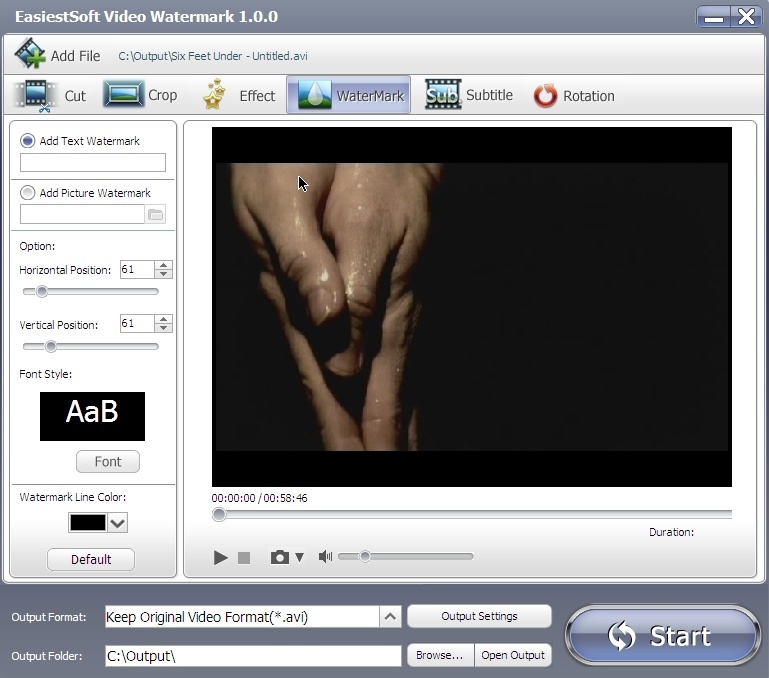Click the black Watermark Line Color swatch

point(88,523)
